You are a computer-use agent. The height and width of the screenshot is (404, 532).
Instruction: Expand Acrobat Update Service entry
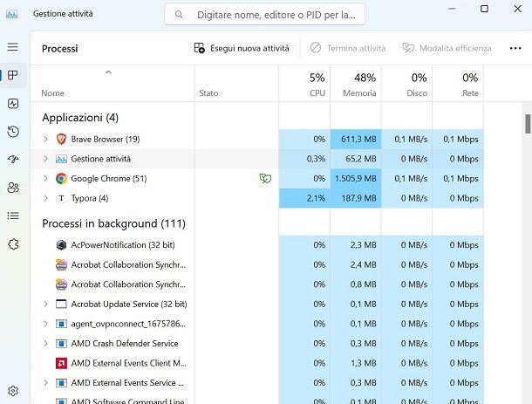coord(46,304)
